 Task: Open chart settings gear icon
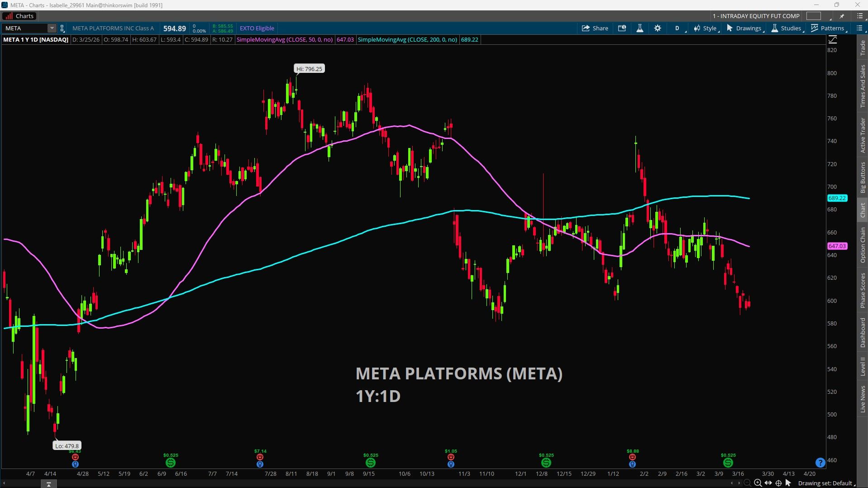coord(658,28)
